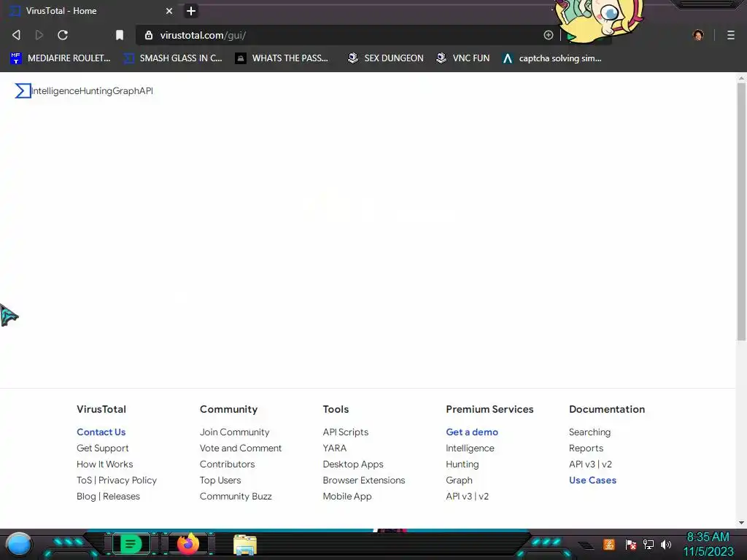The image size is (747, 560).
Task: Open the Mobile App link
Action: pos(347,496)
